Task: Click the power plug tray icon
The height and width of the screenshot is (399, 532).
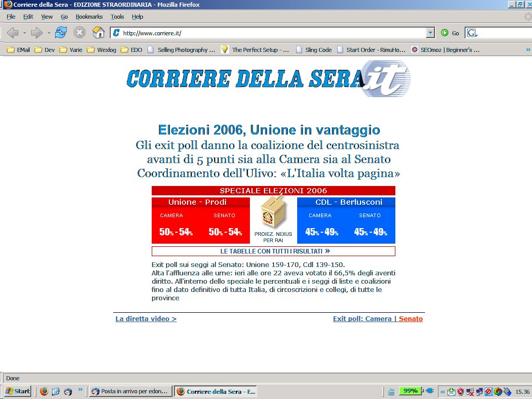Action: tap(430, 391)
